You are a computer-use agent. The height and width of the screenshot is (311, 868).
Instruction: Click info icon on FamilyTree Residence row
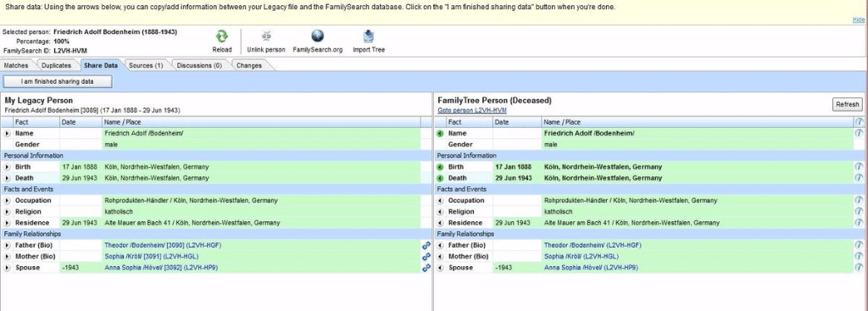(860, 223)
